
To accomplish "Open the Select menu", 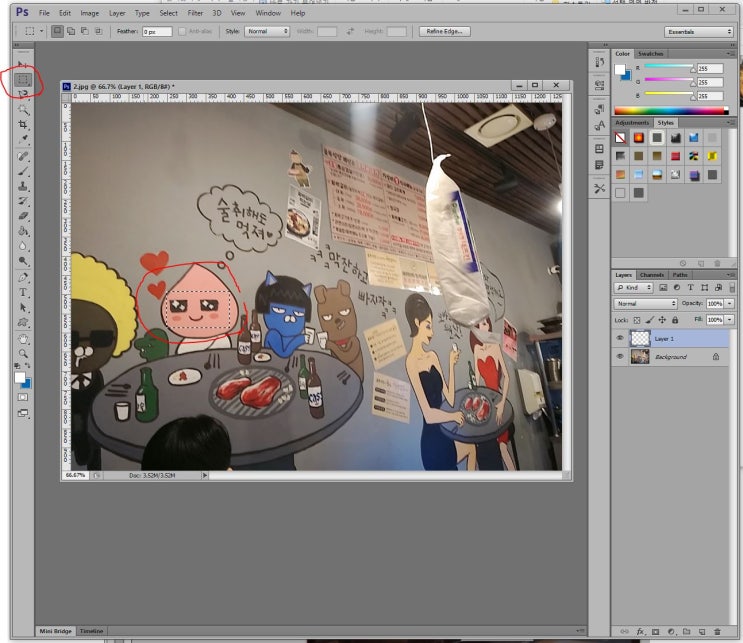I will (x=168, y=13).
